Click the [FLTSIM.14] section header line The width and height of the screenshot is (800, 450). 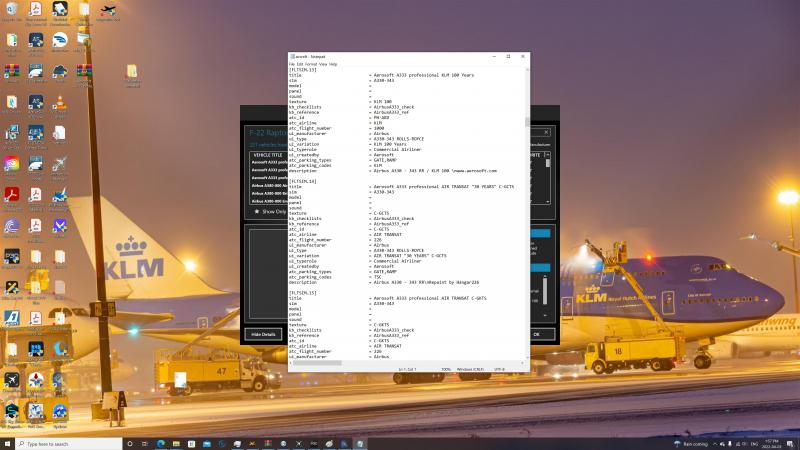pos(303,181)
